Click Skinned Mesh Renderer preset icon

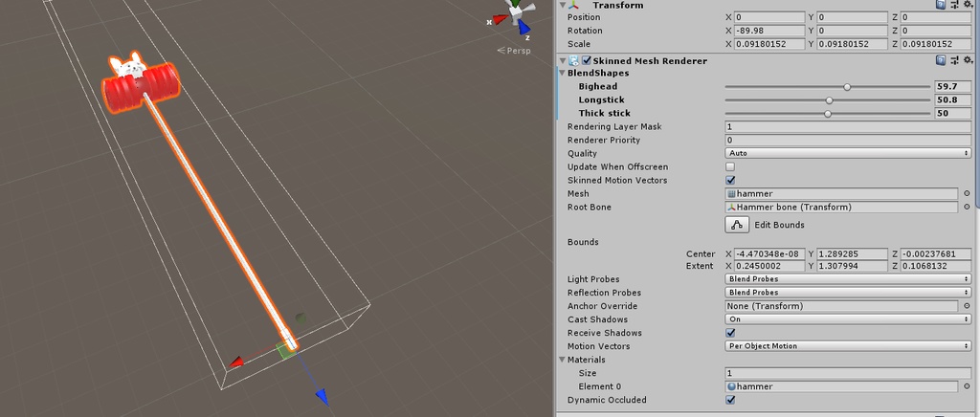click(954, 60)
